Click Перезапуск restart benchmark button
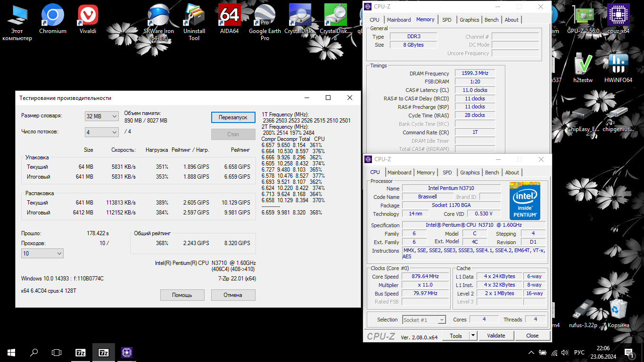The image size is (644, 362). 233,117
